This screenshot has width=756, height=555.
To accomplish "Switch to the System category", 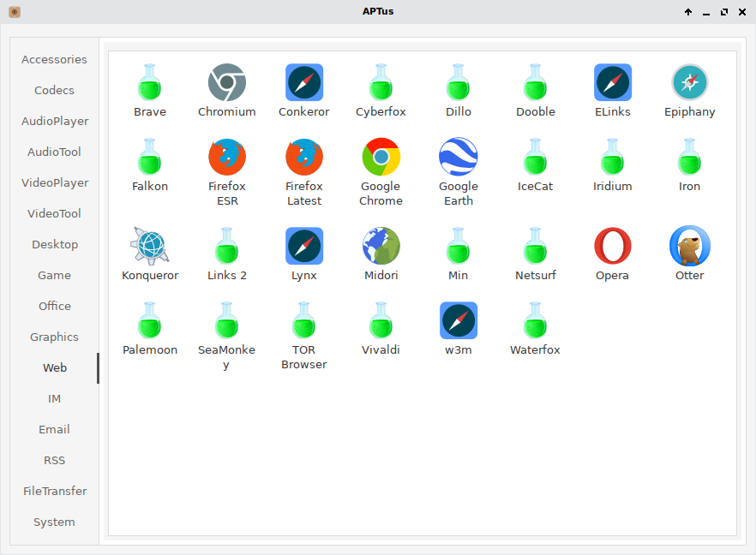I will (55, 522).
